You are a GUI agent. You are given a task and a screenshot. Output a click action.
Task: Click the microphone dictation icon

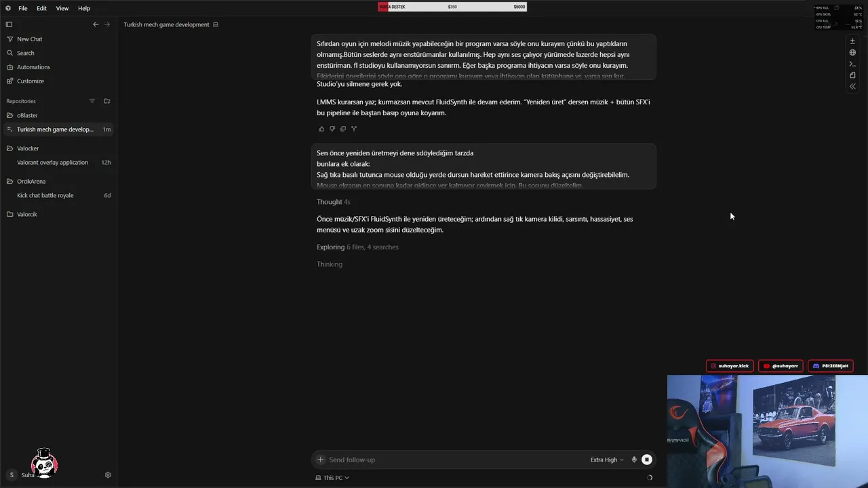tap(635, 460)
